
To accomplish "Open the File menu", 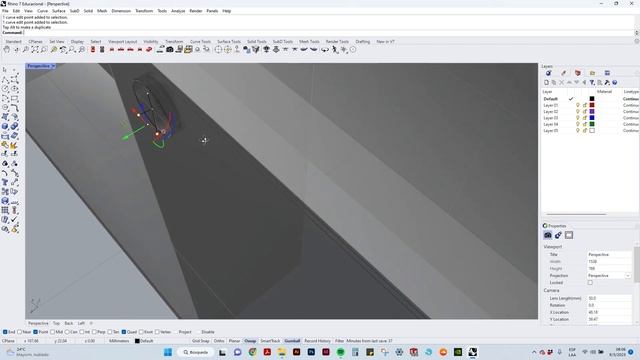I will point(5,11).
